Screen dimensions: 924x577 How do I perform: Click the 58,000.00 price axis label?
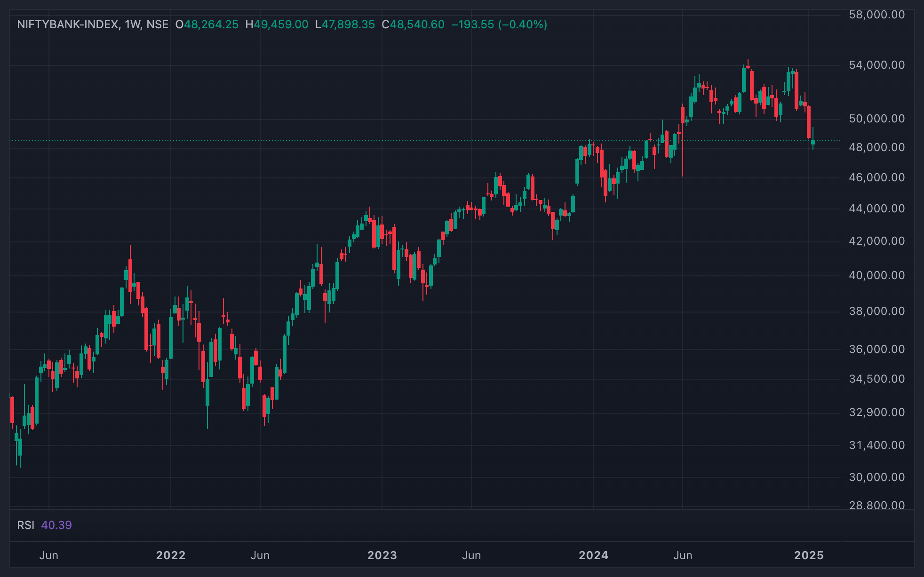coord(876,15)
